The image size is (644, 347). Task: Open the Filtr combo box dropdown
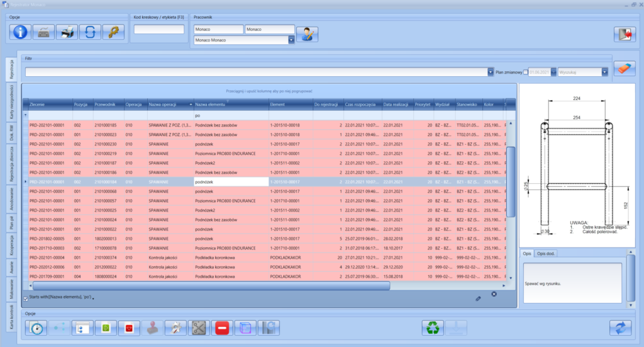[491, 72]
